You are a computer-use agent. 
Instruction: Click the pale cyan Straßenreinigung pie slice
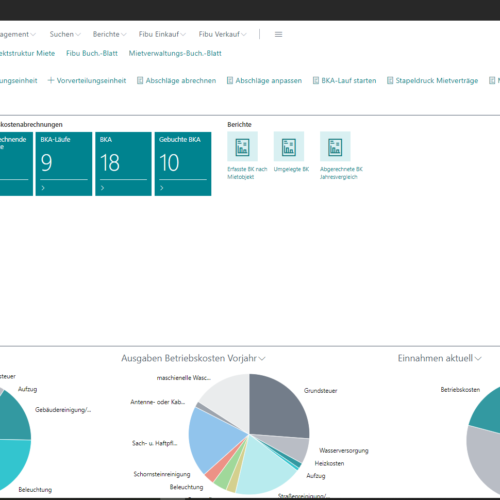pyautogui.click(x=265, y=467)
